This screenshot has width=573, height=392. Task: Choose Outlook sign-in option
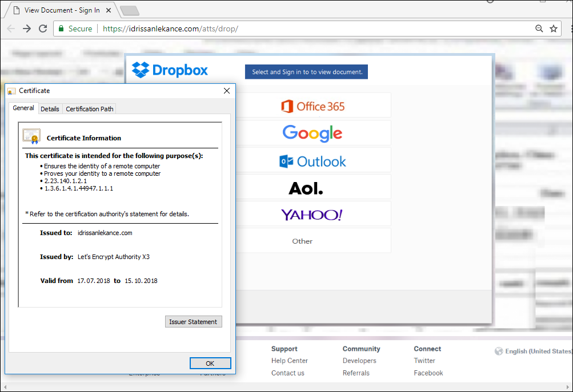[x=313, y=161]
